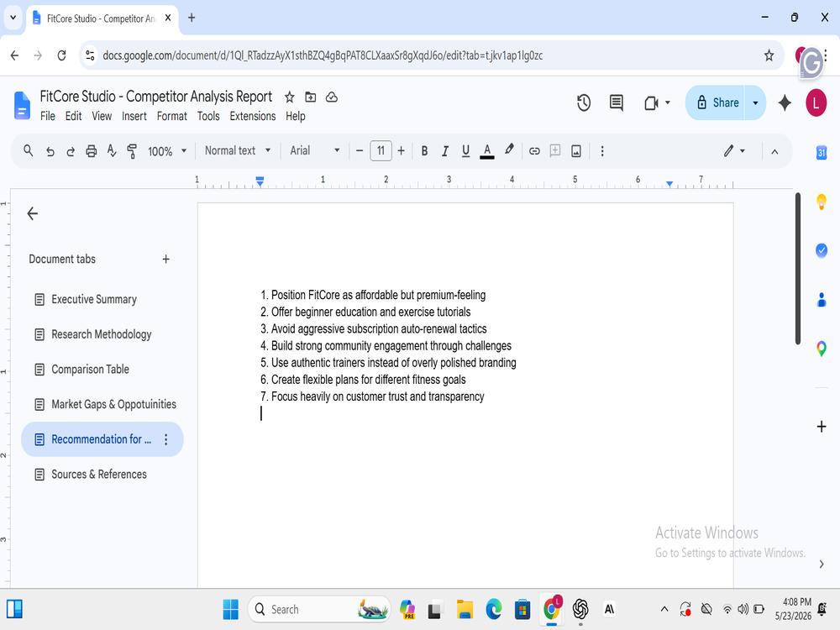Open File Explorer from the taskbar
Viewport: 840px width, 630px height.
tap(465, 609)
